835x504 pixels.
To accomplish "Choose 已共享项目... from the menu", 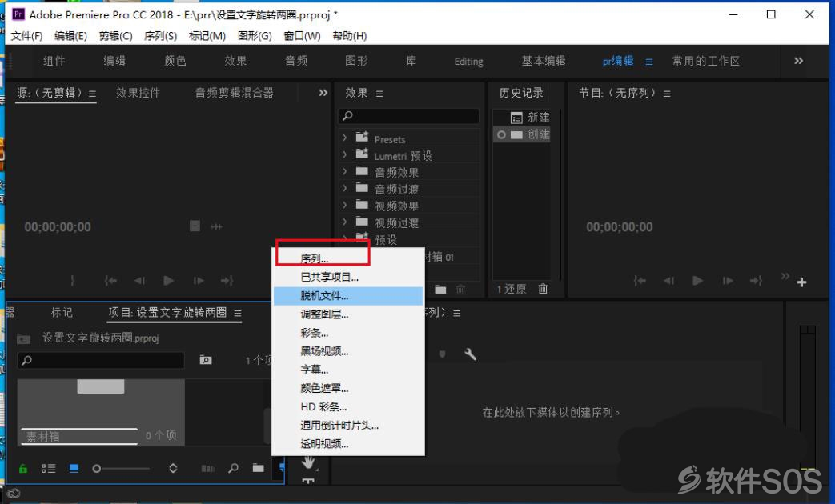I will 347,278.
